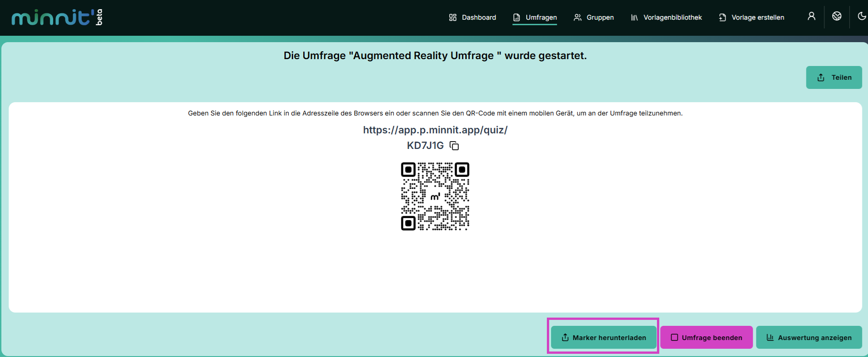Click the QR code image
Screen dimensions: 868x357
435,196
